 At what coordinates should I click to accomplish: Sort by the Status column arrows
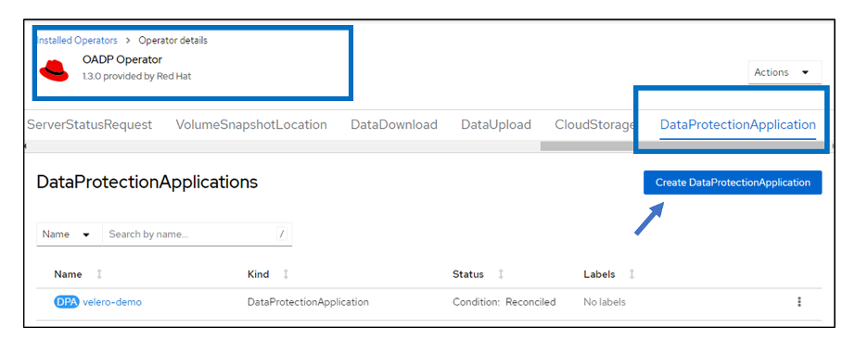[501, 274]
